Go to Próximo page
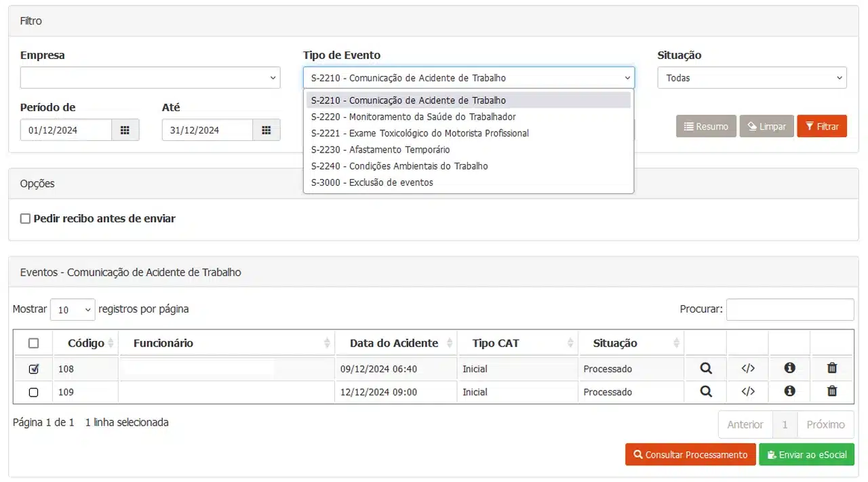The height and width of the screenshot is (482, 868). point(826,424)
